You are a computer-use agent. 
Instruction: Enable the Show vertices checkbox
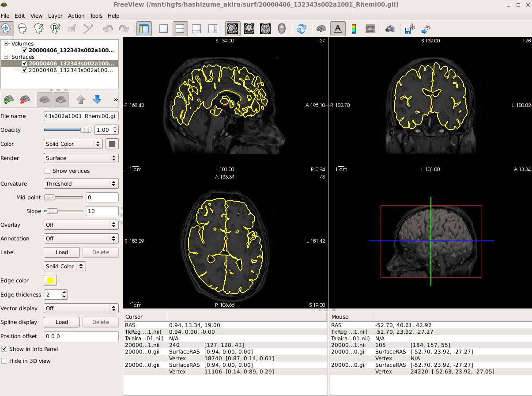click(x=48, y=171)
